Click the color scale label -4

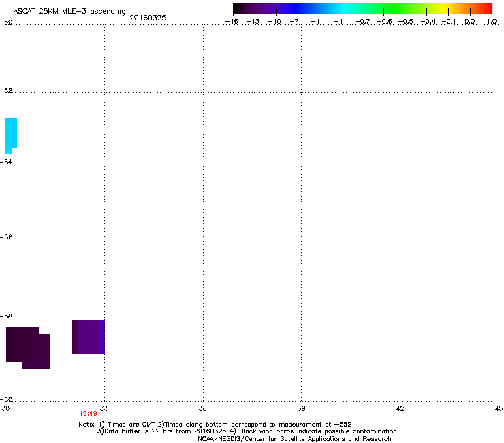(315, 22)
